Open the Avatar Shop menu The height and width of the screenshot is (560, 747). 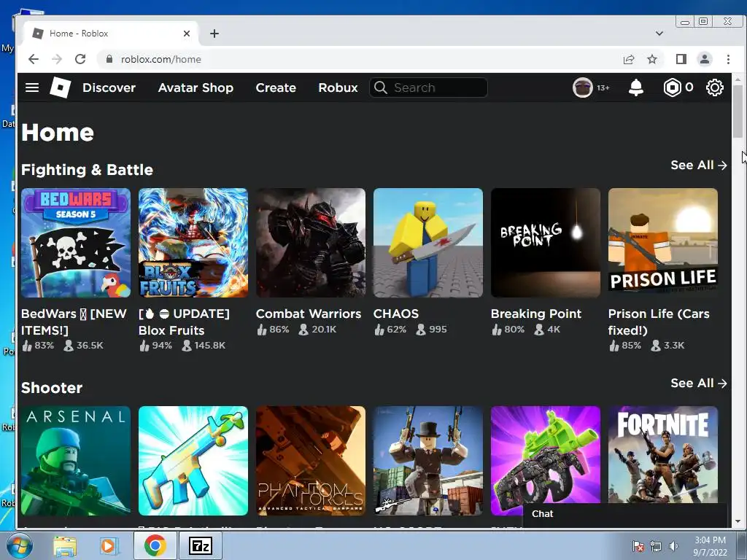click(x=196, y=87)
